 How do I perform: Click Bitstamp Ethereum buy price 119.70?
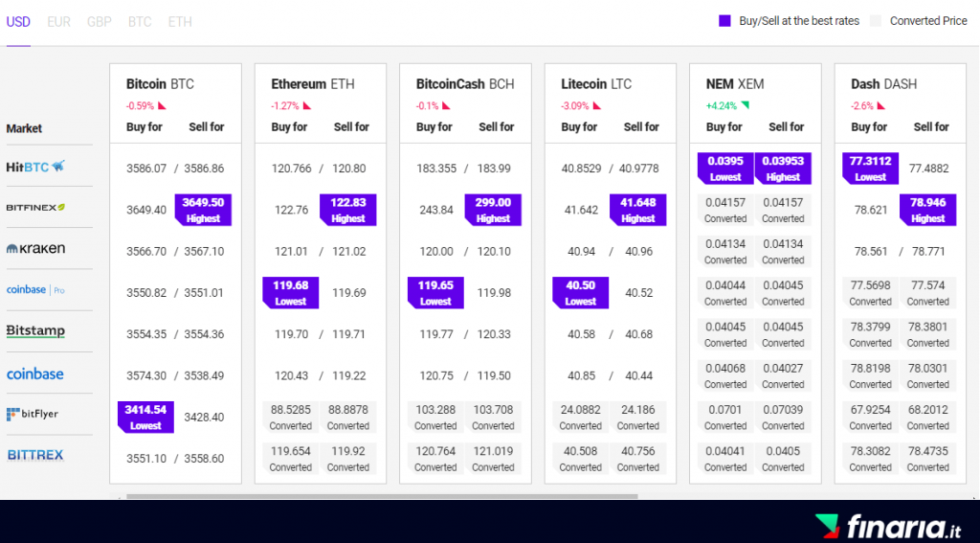[x=291, y=334]
